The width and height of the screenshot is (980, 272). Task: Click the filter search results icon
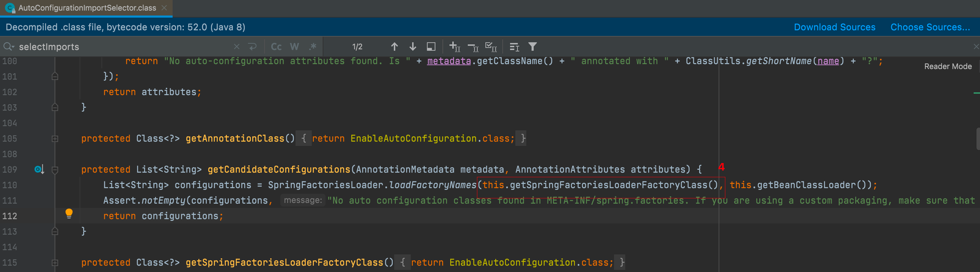(x=532, y=47)
